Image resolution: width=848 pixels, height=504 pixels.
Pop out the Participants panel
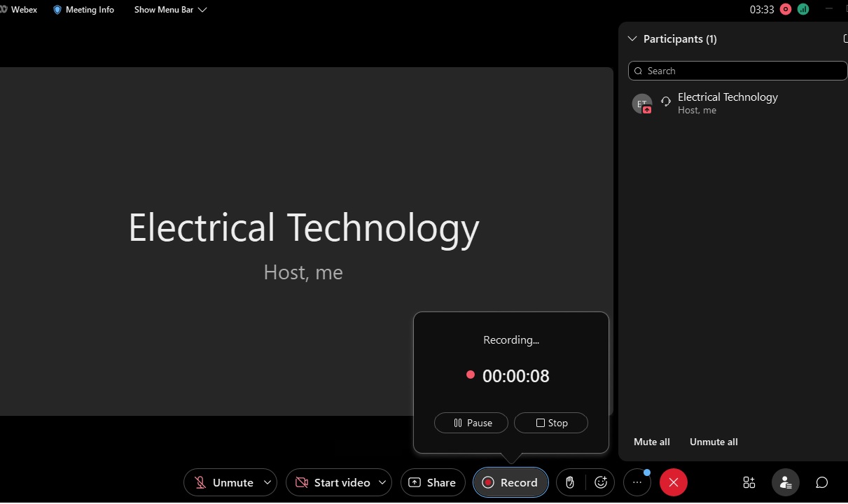click(x=844, y=39)
